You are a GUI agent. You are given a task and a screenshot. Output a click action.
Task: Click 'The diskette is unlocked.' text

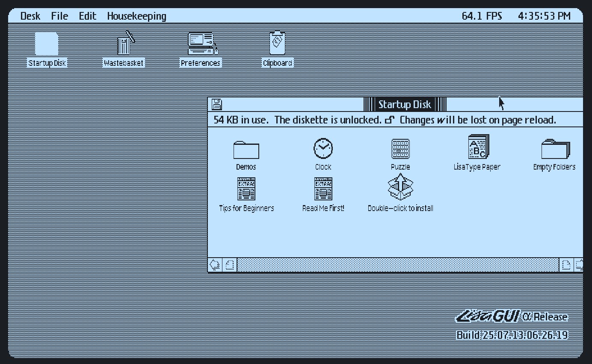(328, 120)
